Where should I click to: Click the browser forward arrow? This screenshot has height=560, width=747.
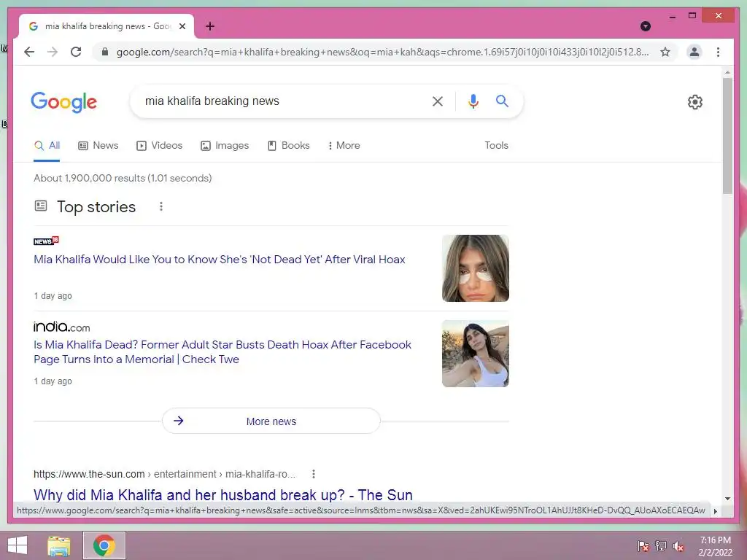pos(53,52)
